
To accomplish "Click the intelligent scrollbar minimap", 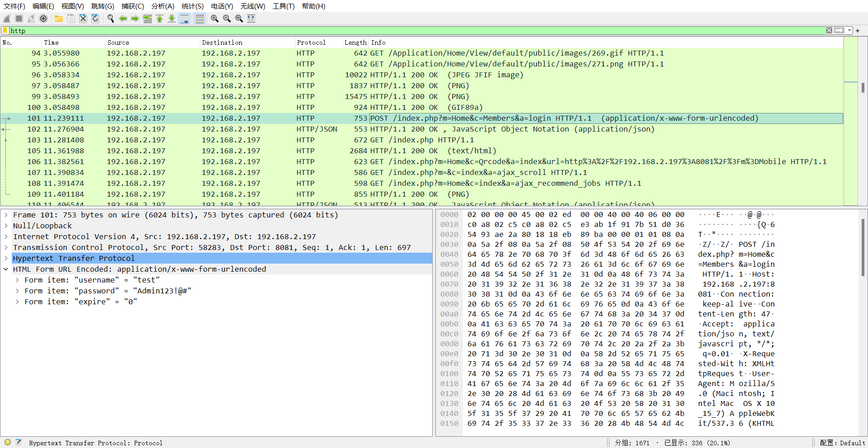I will 851,122.
